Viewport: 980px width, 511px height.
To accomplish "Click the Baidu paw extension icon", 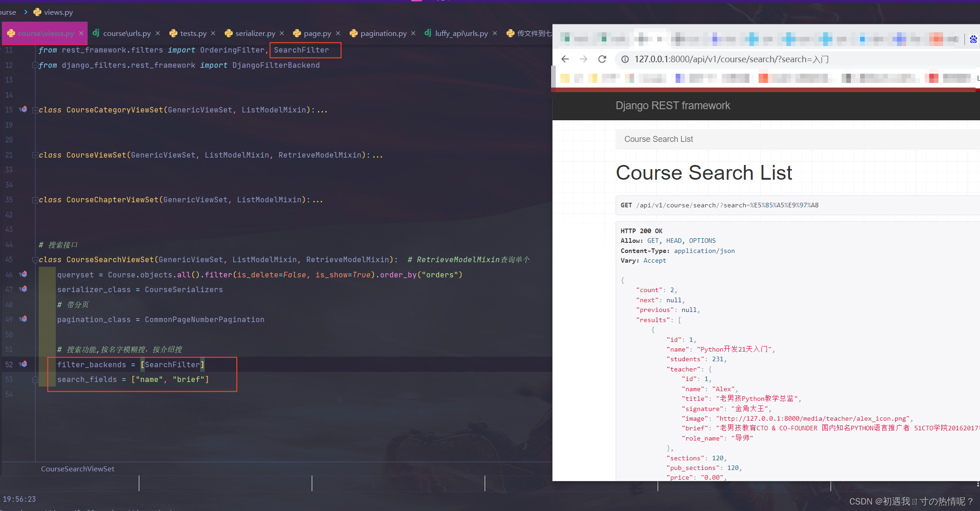I will click(x=973, y=39).
